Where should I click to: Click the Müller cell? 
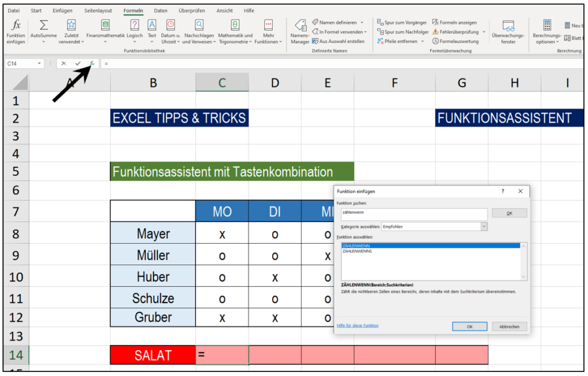tap(153, 255)
